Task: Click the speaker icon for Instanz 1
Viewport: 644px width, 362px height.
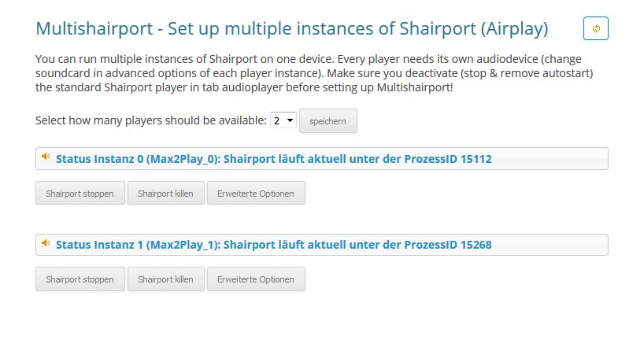Action: point(46,243)
